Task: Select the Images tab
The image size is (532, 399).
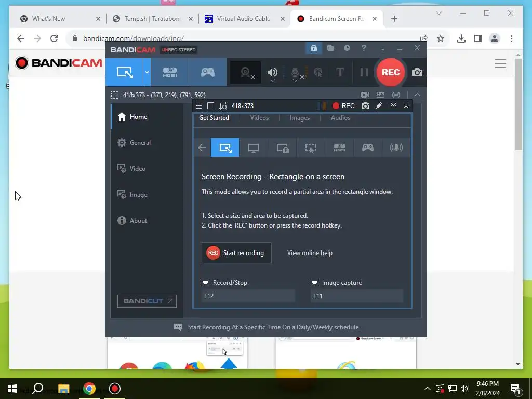Action: click(x=300, y=118)
